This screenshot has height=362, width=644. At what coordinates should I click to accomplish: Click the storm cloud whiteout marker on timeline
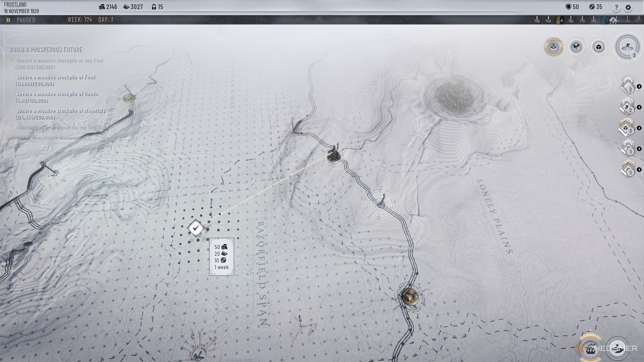[x=613, y=21]
